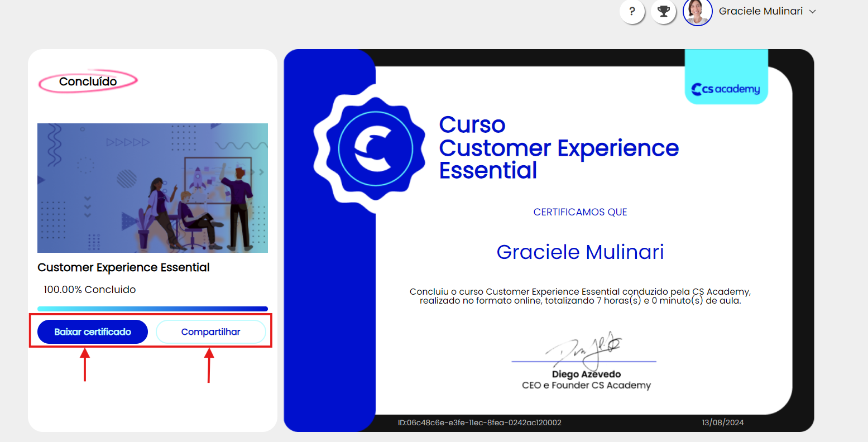Open the trophy achievements icon
The image size is (868, 442).
coord(664,11)
